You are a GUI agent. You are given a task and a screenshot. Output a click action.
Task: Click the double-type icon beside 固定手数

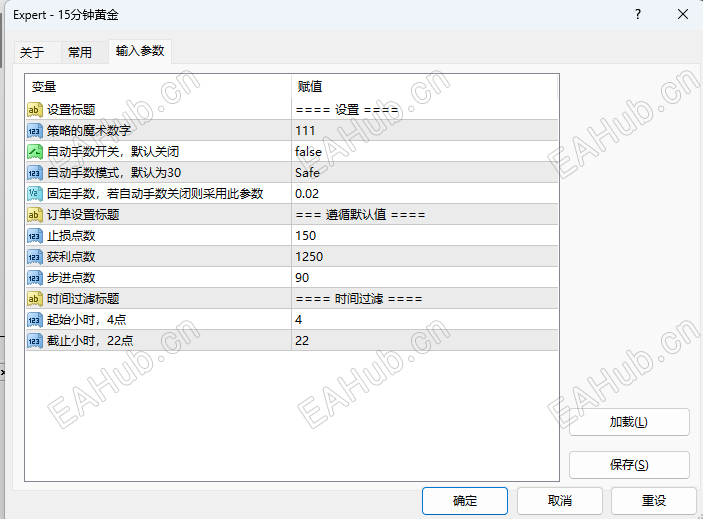[35, 194]
